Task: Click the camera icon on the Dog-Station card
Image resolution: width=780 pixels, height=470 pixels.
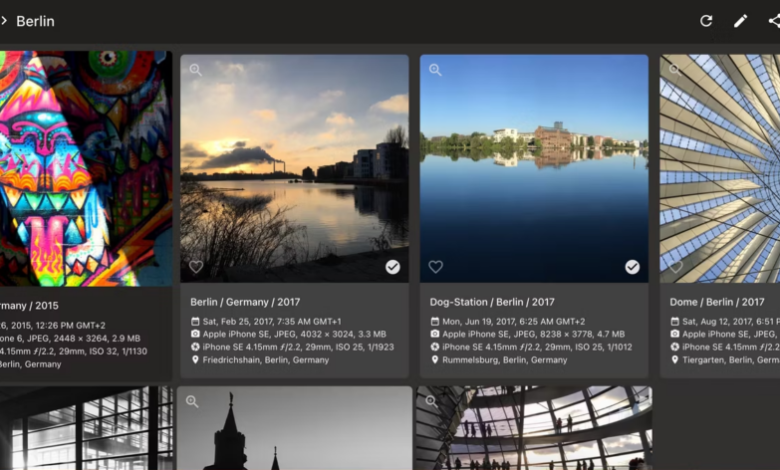Action: click(x=435, y=334)
